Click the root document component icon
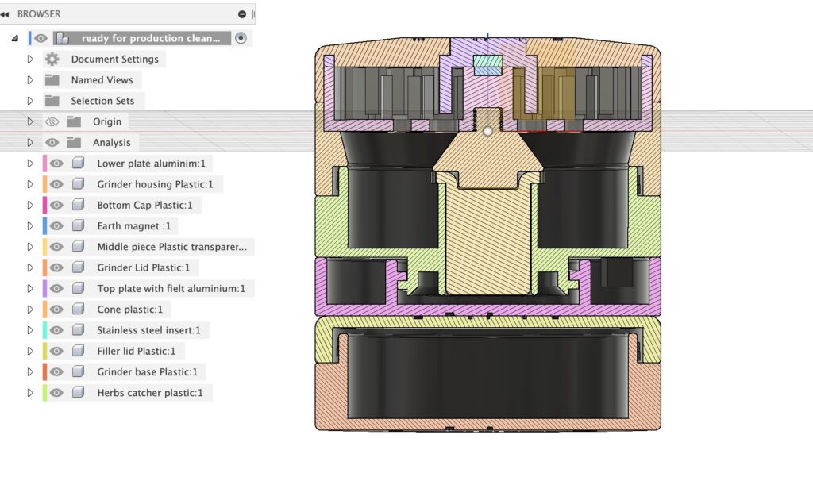This screenshot has height=504, width=813. point(61,38)
